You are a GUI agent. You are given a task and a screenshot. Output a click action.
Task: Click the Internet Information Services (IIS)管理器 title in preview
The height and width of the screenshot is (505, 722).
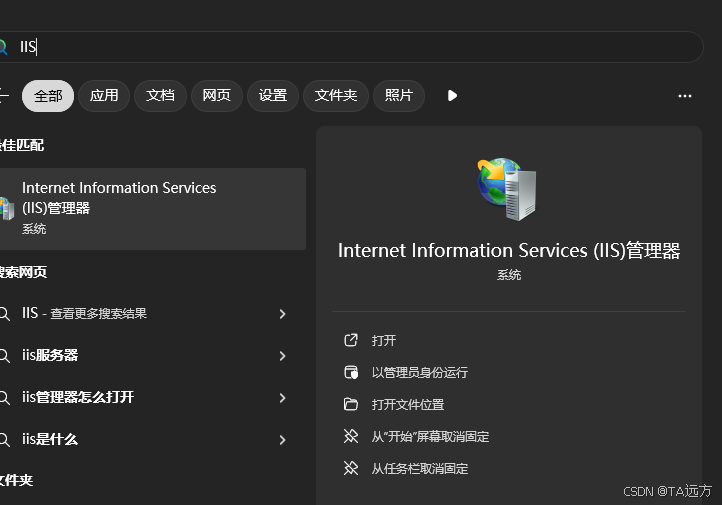coord(509,251)
